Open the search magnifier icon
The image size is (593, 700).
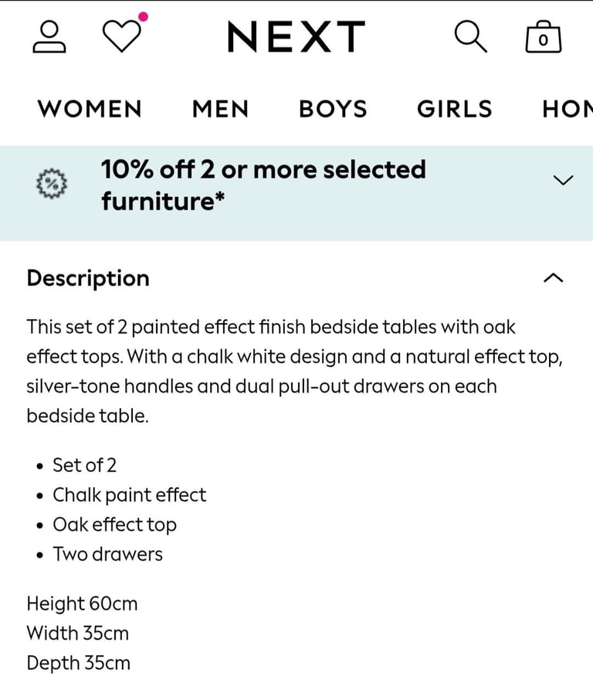click(x=471, y=36)
